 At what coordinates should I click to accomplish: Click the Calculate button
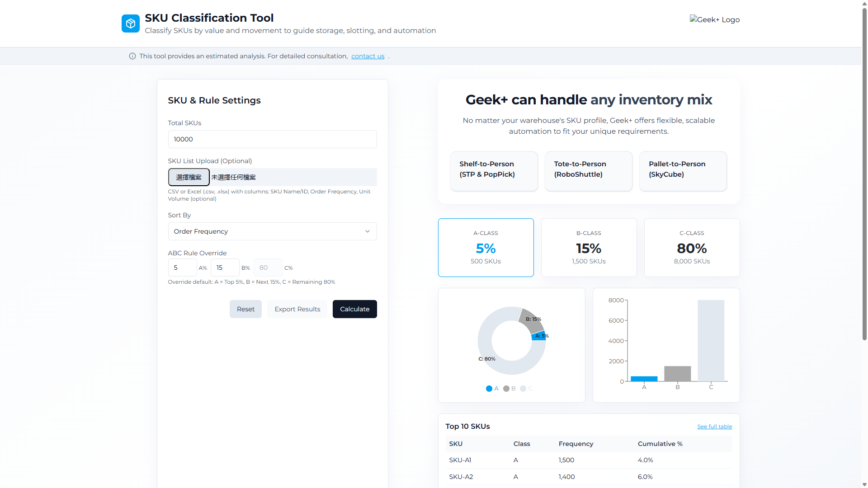coord(354,309)
